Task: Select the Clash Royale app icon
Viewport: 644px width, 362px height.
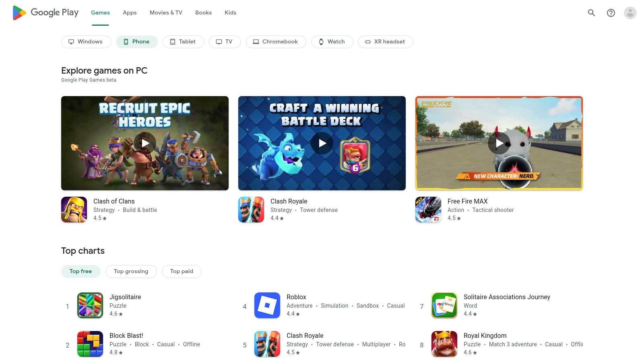Action: click(251, 209)
